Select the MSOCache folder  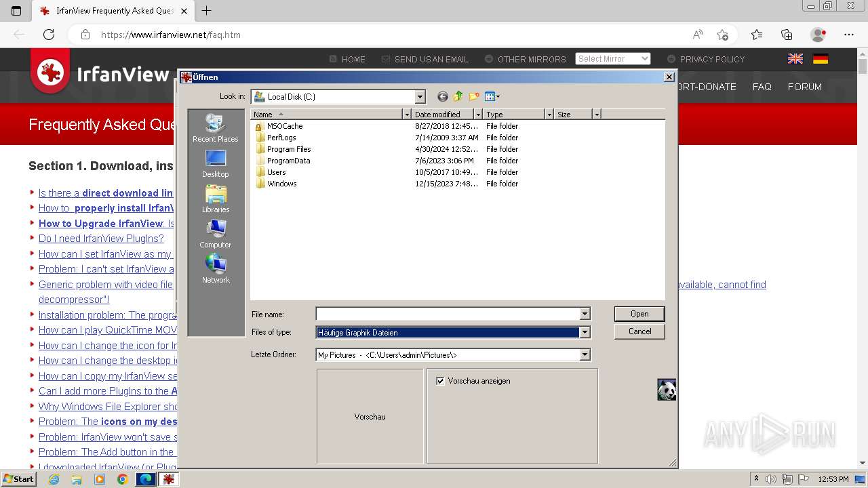(x=285, y=126)
